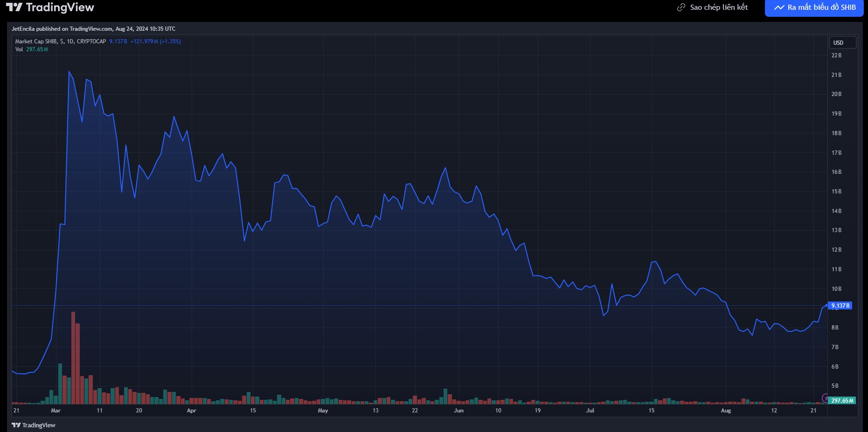Screen dimensions: 868x432
Task: Click the 21B price axis label
Action: [836, 75]
